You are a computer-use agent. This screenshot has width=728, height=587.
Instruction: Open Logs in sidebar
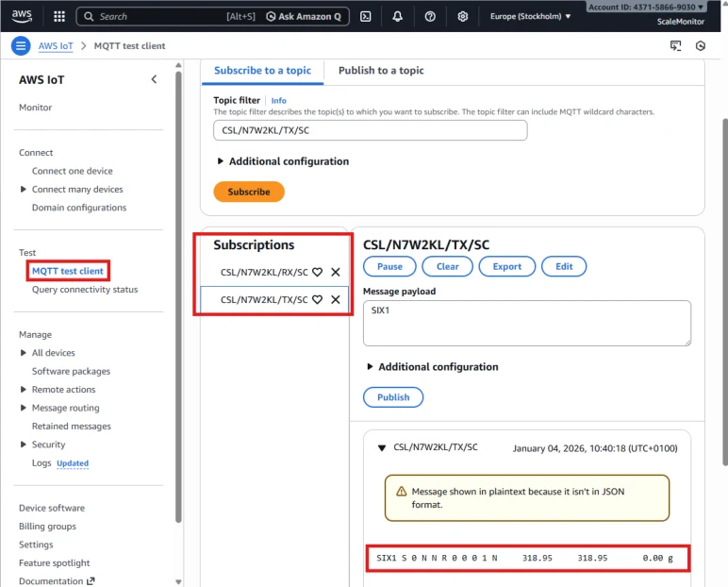[41, 463]
